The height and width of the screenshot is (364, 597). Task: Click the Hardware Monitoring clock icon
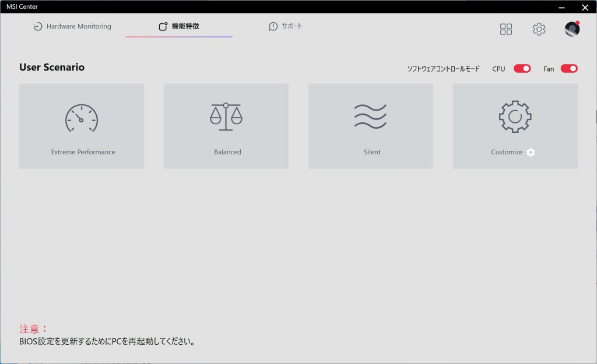pos(38,26)
